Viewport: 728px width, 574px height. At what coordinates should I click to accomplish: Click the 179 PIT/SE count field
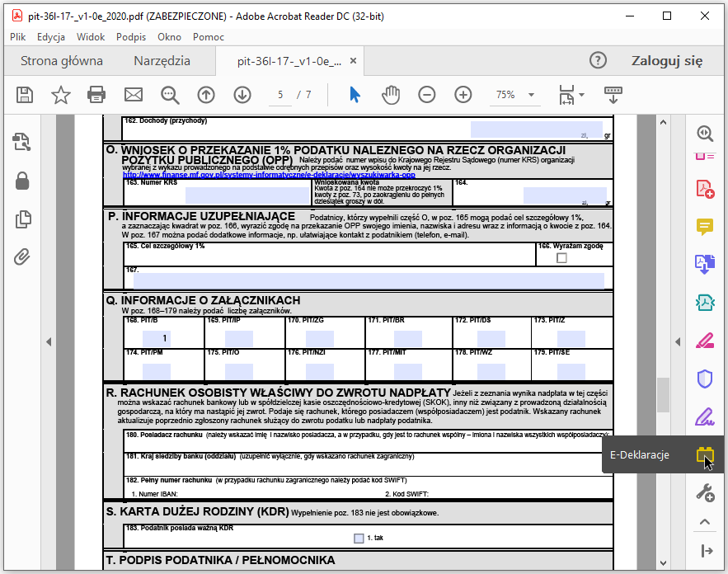click(571, 371)
